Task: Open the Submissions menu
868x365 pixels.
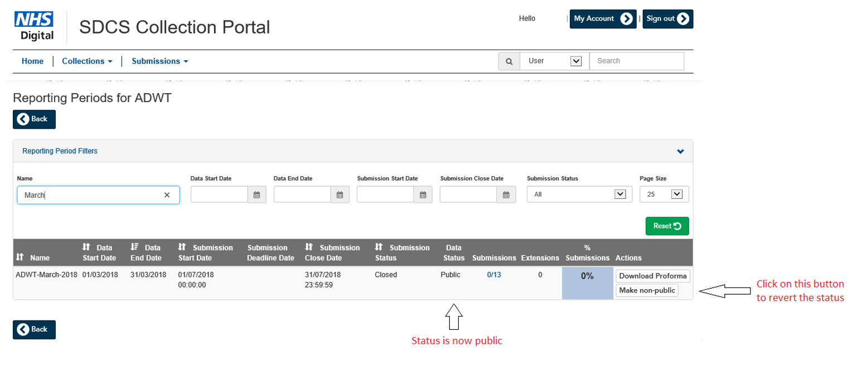Action: coord(159,61)
